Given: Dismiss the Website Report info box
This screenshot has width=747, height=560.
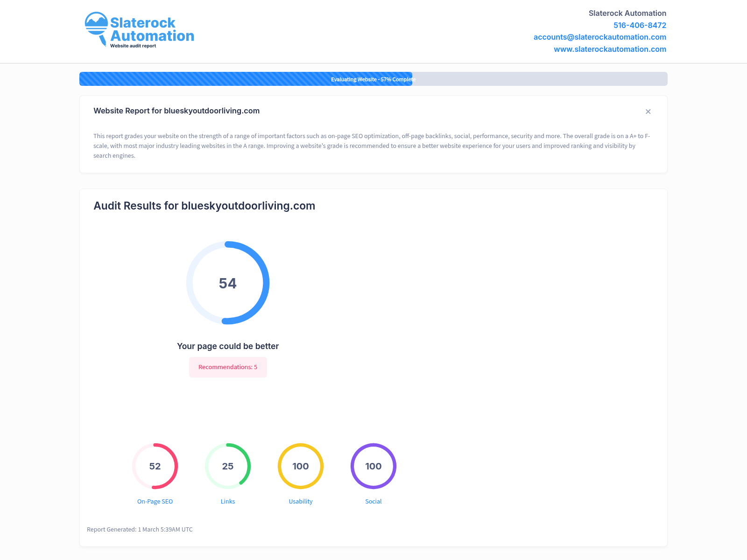Looking at the screenshot, I should (x=648, y=112).
